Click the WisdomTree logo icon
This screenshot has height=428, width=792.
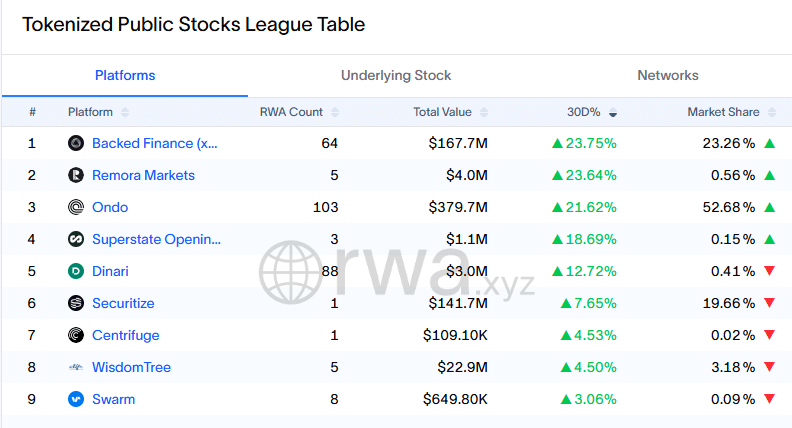[76, 367]
